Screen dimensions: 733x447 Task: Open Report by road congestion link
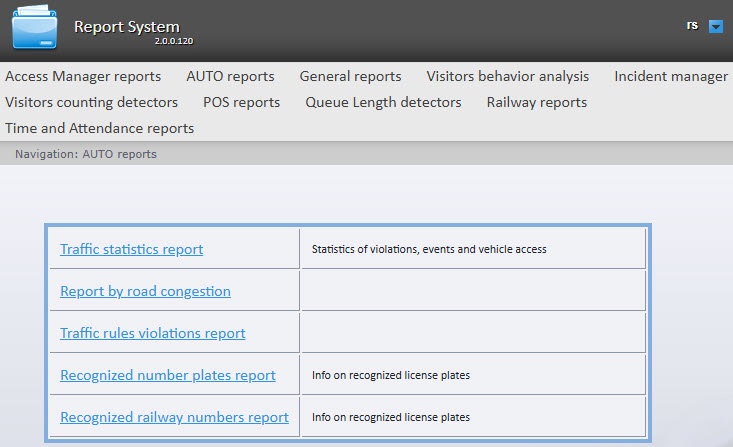[145, 291]
